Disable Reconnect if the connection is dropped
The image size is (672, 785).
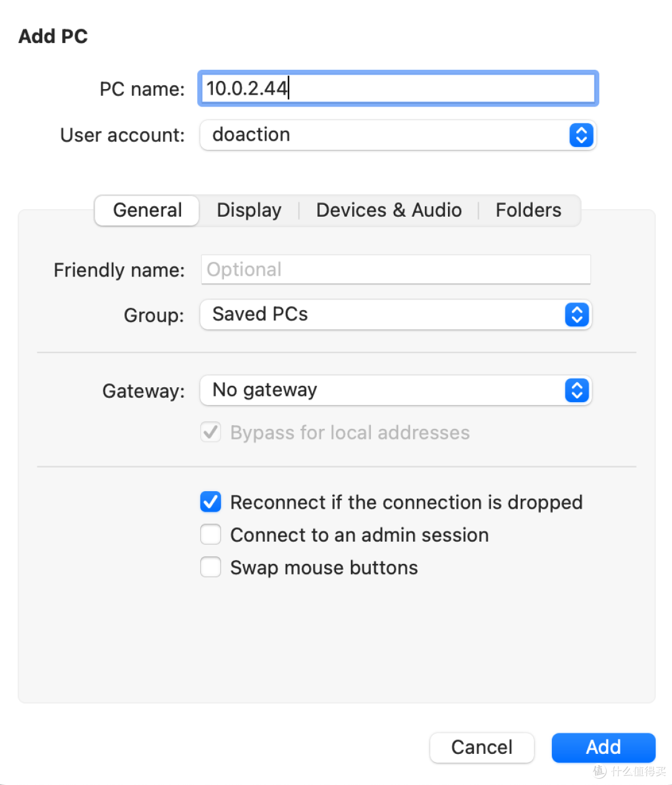click(x=210, y=502)
